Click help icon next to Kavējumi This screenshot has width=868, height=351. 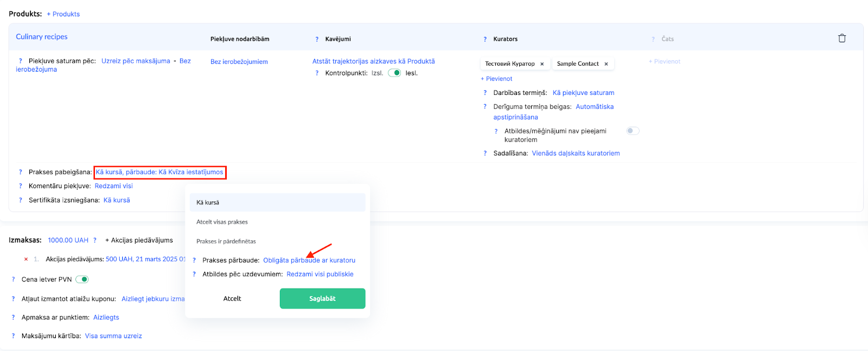(x=317, y=39)
